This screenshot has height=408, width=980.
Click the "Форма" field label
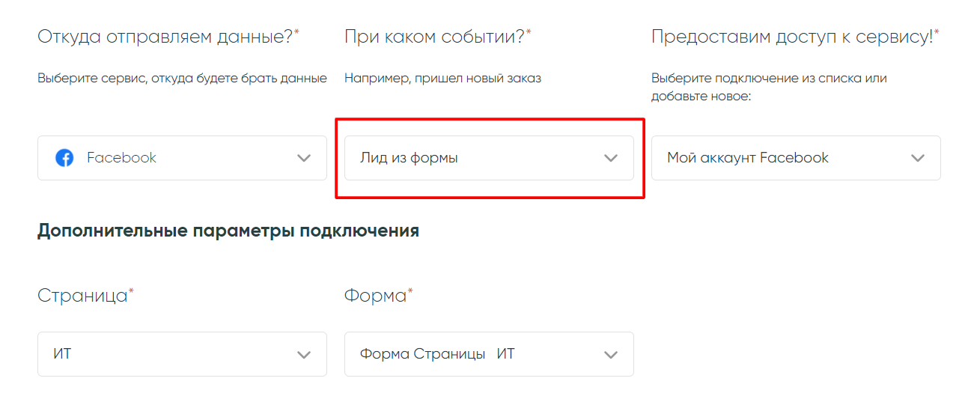[375, 296]
